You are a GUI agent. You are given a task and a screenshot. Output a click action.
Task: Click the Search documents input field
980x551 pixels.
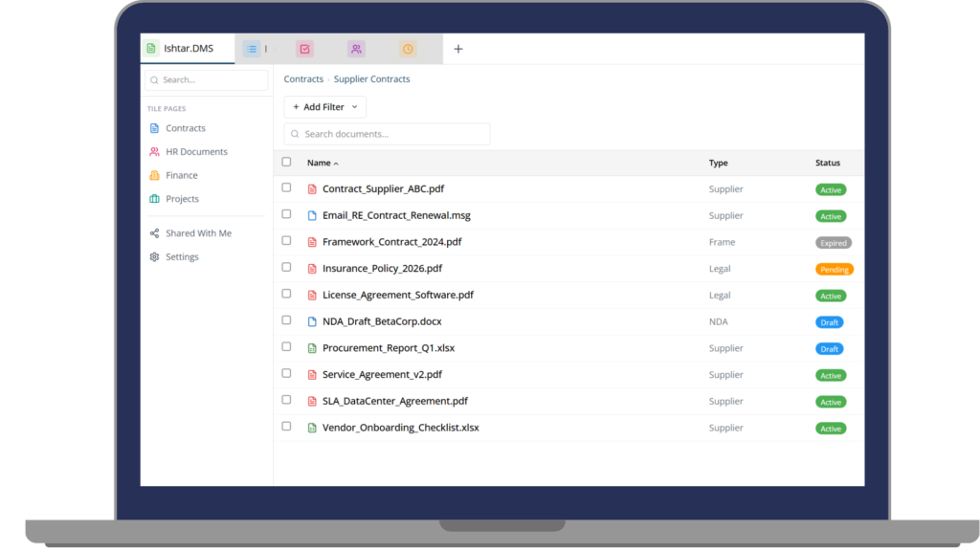pos(392,134)
